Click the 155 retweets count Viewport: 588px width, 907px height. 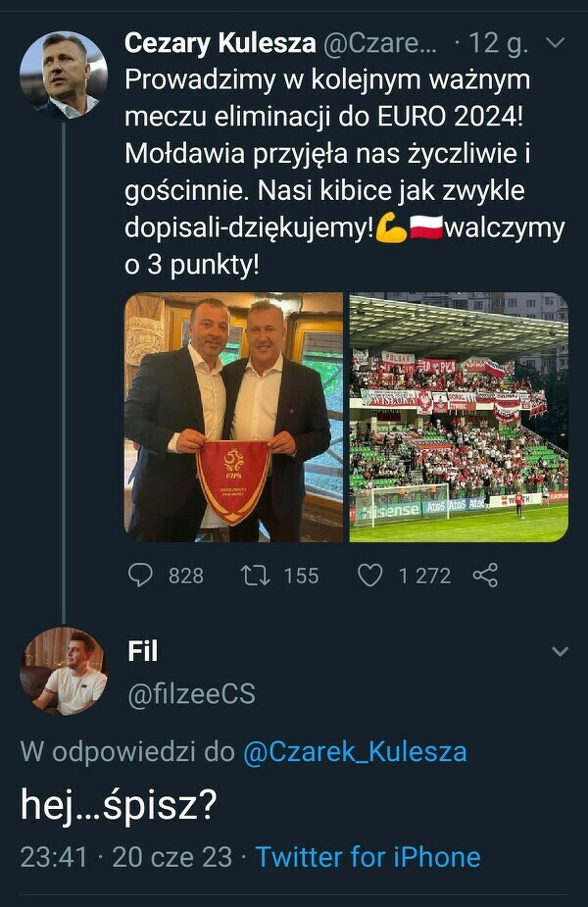coord(301,576)
